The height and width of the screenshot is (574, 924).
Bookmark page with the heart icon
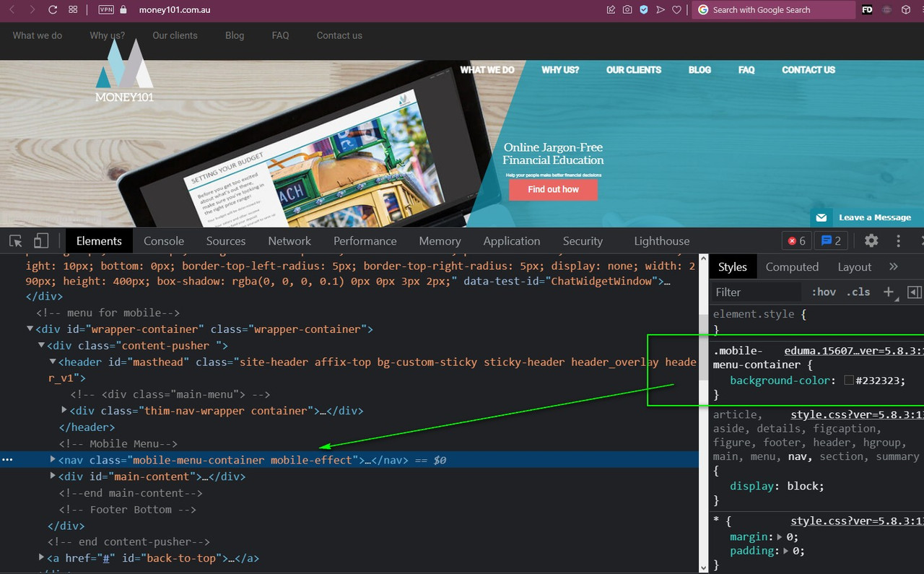(676, 10)
